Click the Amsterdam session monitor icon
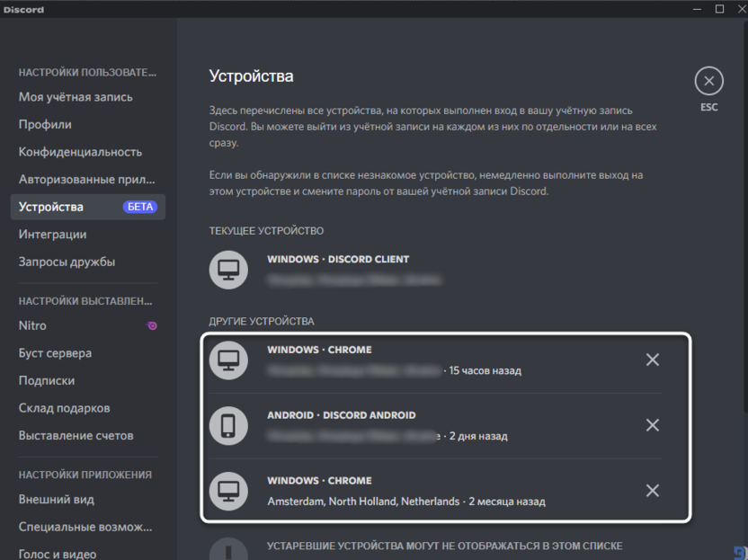748x560 pixels. pyautogui.click(x=228, y=491)
